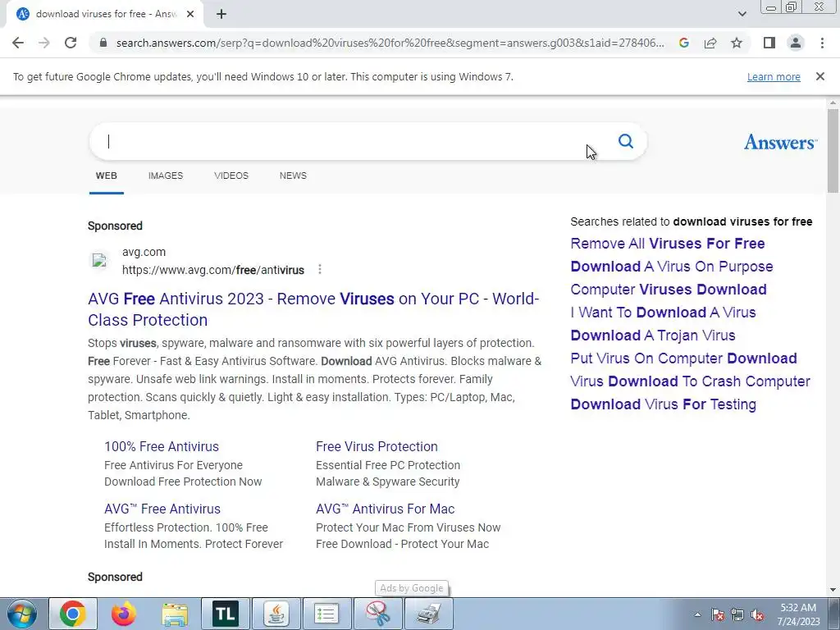Open the Java app on the taskbar
Image resolution: width=840 pixels, height=630 pixels.
pyautogui.click(x=276, y=614)
